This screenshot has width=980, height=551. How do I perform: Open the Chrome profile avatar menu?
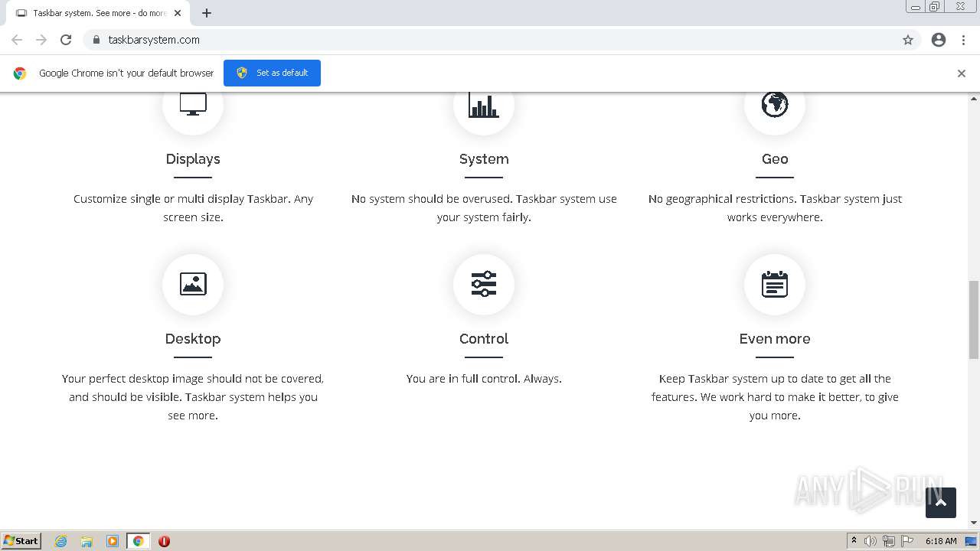coord(939,40)
